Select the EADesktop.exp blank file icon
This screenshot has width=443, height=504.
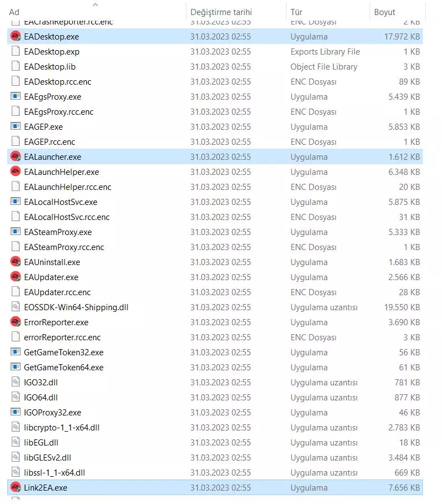pos(16,51)
